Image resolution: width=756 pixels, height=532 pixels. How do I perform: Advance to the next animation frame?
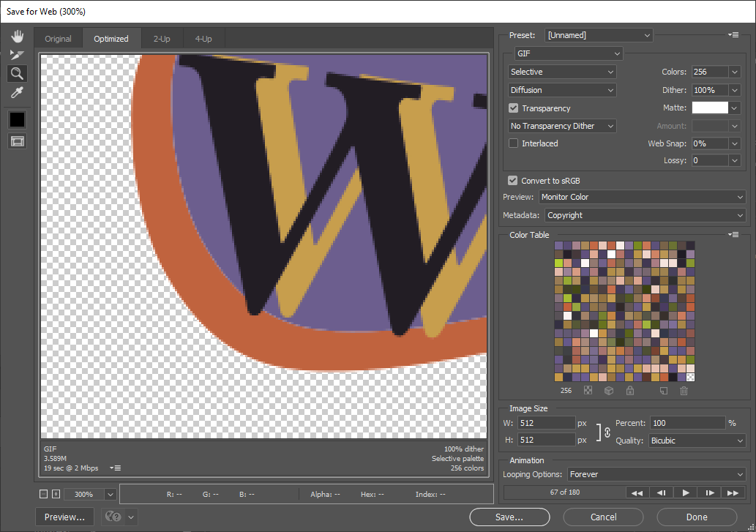[709, 492]
